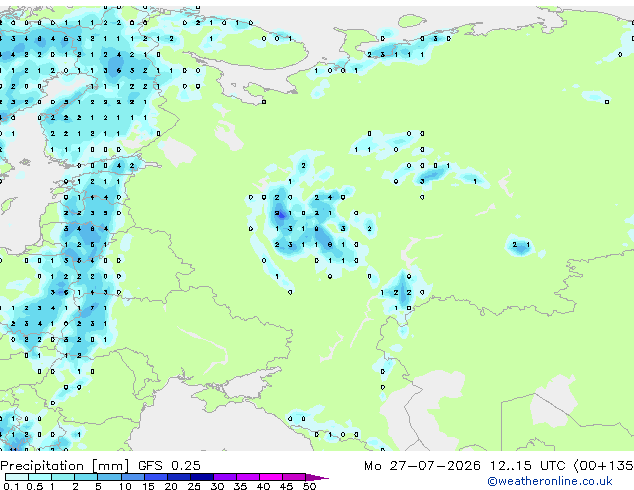
Task: Select legend swatch between 1 and 2
Action: (x=63, y=477)
